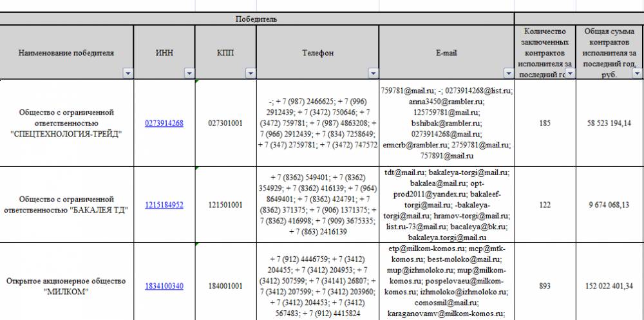Open the Телефон column filter dropdown
Viewport: 644px width, 320px height.
tap(372, 73)
